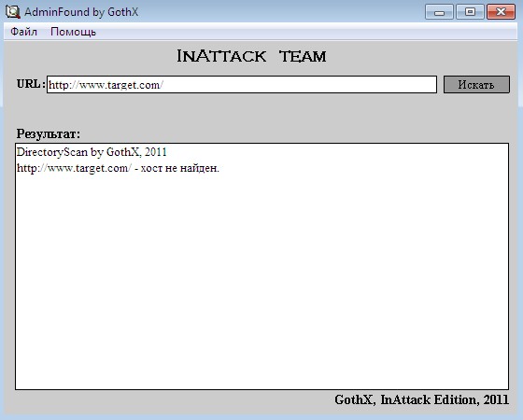523x420 pixels.
Task: Click the AdminFound app icon in title bar
Action: click(13, 12)
